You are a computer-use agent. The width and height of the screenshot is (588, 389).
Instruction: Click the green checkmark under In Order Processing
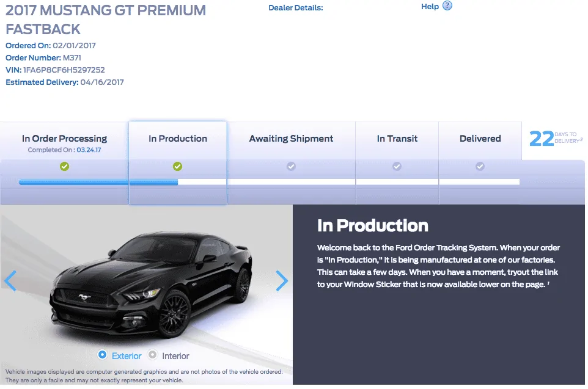(65, 166)
